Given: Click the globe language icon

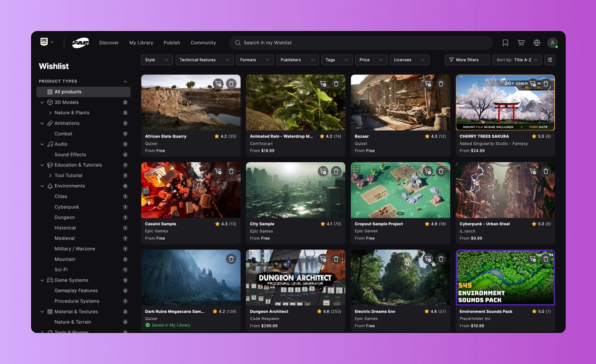Looking at the screenshot, I should coord(537,43).
